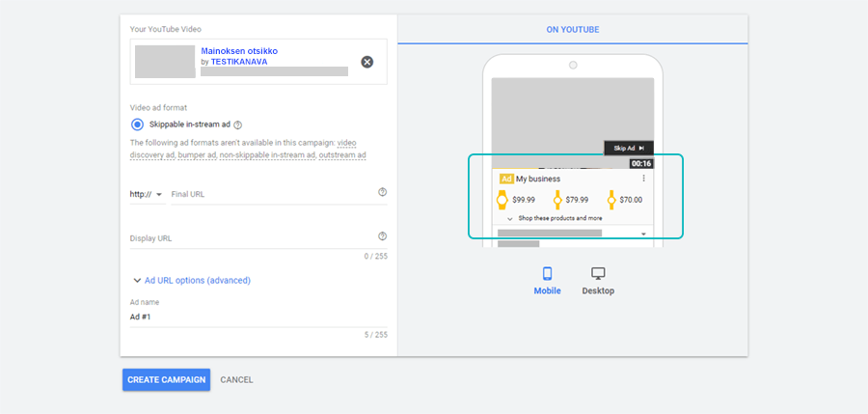Click the watch icon priced $79.99
The height and width of the screenshot is (414, 868).
pyautogui.click(x=557, y=200)
